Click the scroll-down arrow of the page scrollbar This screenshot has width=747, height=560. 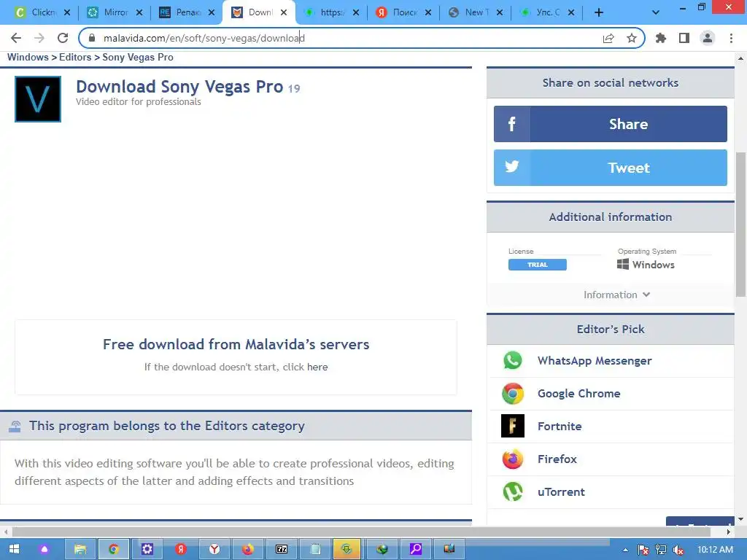coord(741,519)
